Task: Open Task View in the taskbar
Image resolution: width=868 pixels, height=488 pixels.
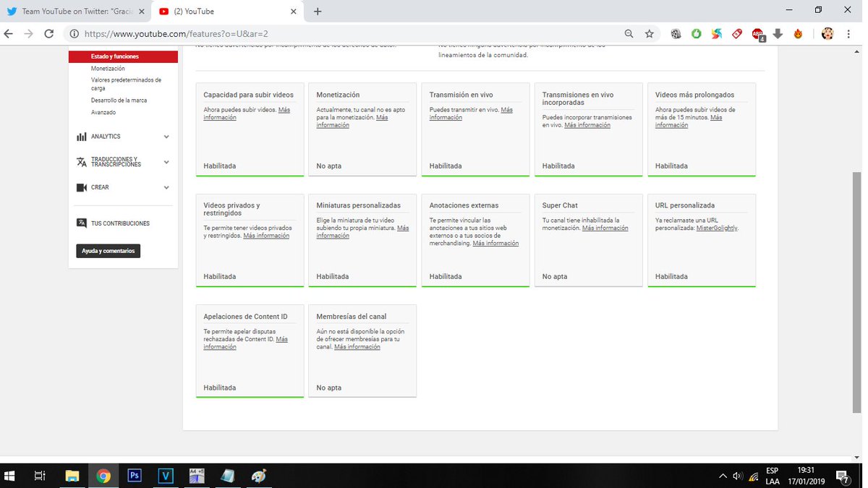Action: point(41,476)
